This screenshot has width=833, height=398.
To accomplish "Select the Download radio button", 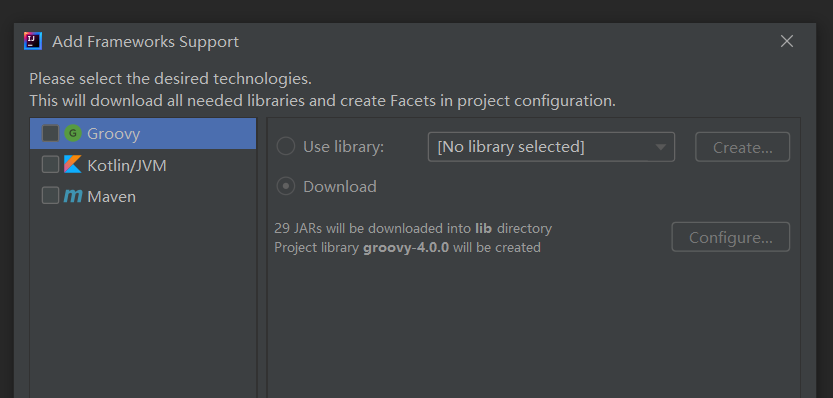I will pyautogui.click(x=286, y=187).
